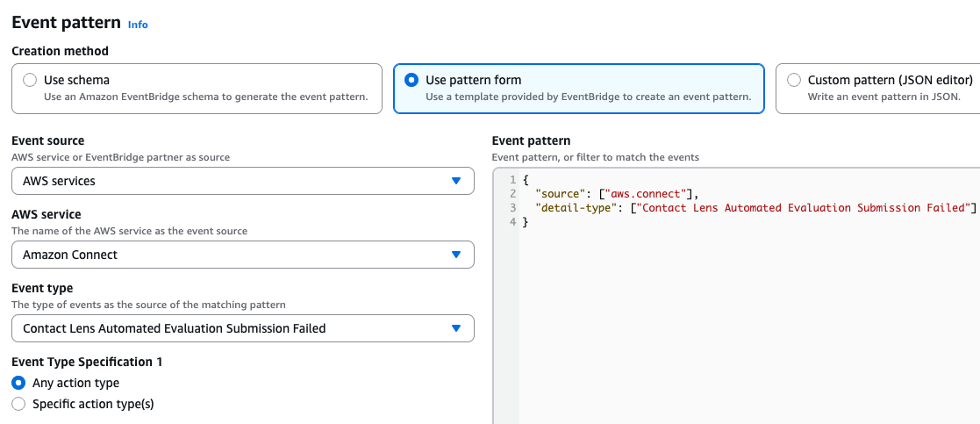This screenshot has width=980, height=424.
Task: Click the caret icon in Event source field
Action: point(455,181)
